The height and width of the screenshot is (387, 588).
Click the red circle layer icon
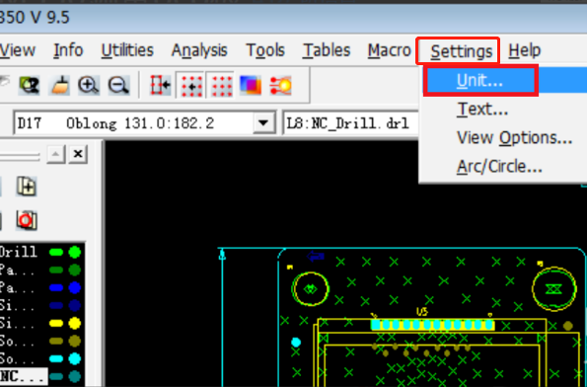27,220
